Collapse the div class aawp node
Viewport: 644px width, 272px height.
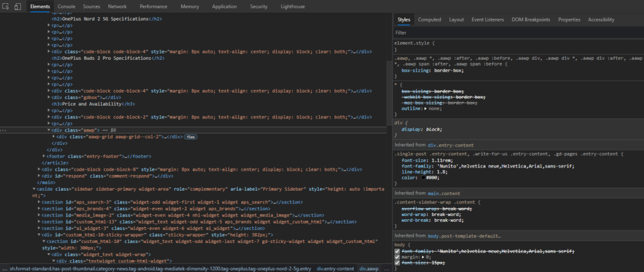[49, 130]
